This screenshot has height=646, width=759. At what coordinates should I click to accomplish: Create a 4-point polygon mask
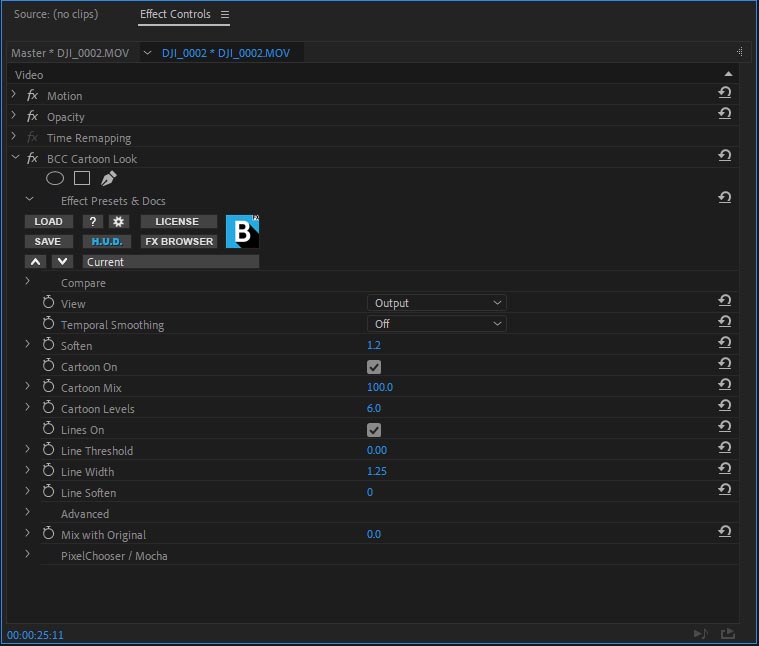[82, 179]
